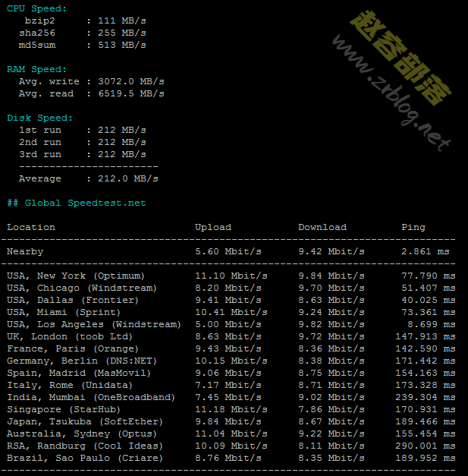Click 'Germany, Berlin (DNS:NET)' location

tap(82, 361)
